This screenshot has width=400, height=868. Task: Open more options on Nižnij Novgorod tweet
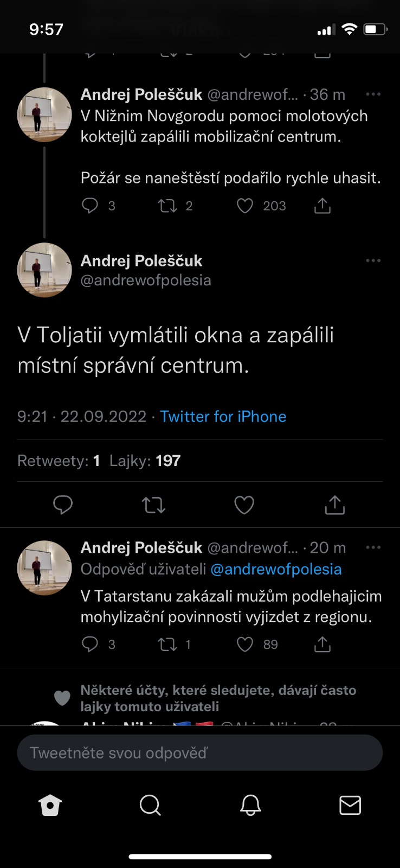coord(373,94)
